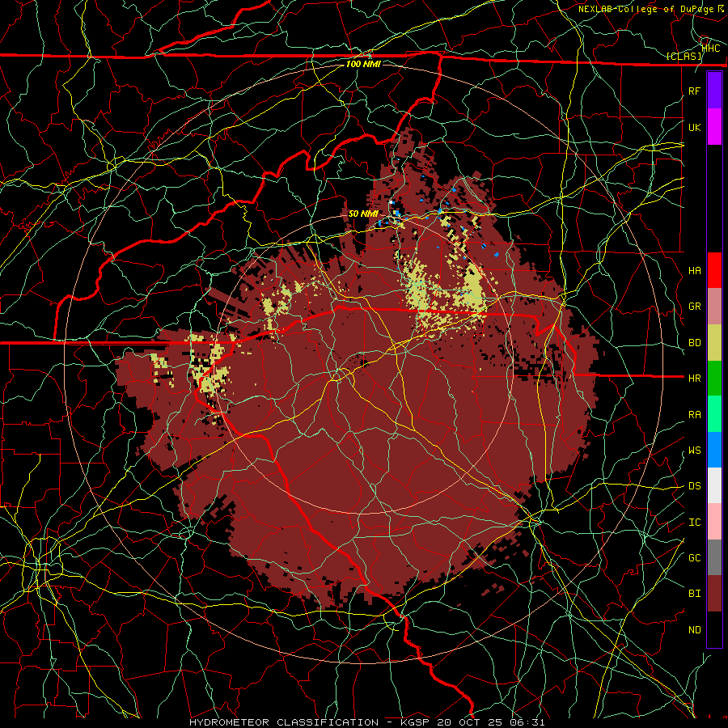Click the RF legend label
Image resolution: width=728 pixels, height=728 pixels.
pos(695,91)
